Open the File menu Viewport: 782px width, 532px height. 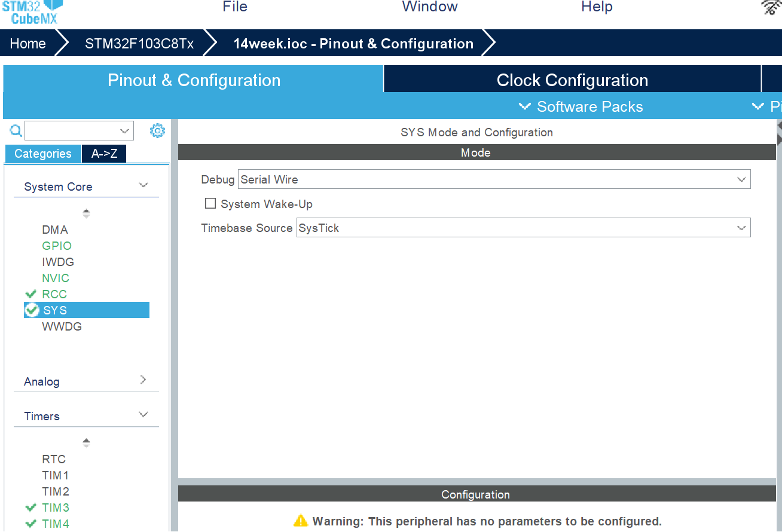pyautogui.click(x=235, y=7)
